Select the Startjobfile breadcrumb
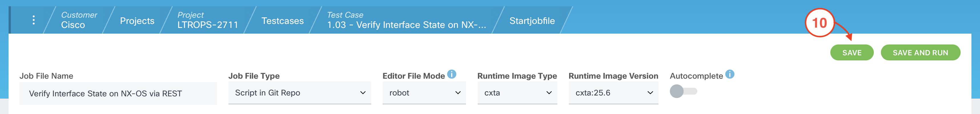 pos(532,21)
